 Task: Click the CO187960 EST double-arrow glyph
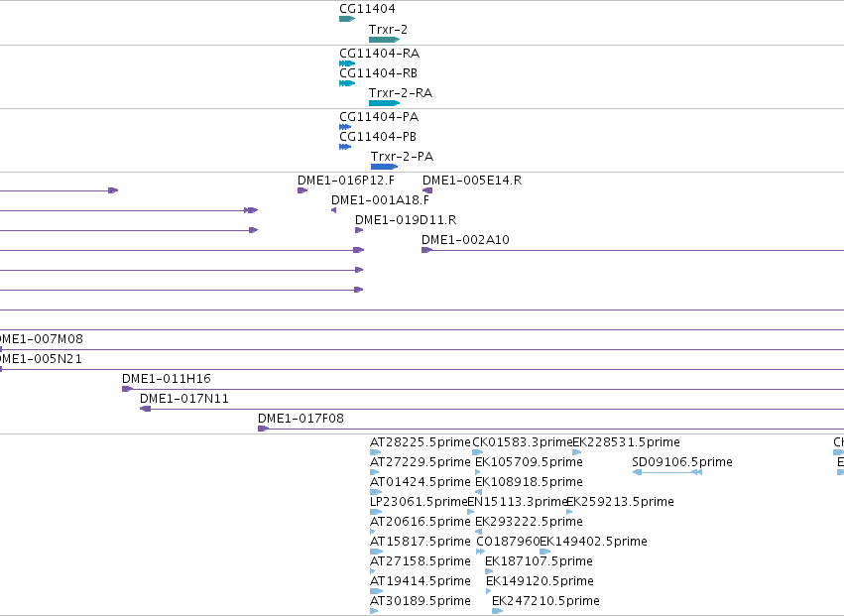coord(481,552)
